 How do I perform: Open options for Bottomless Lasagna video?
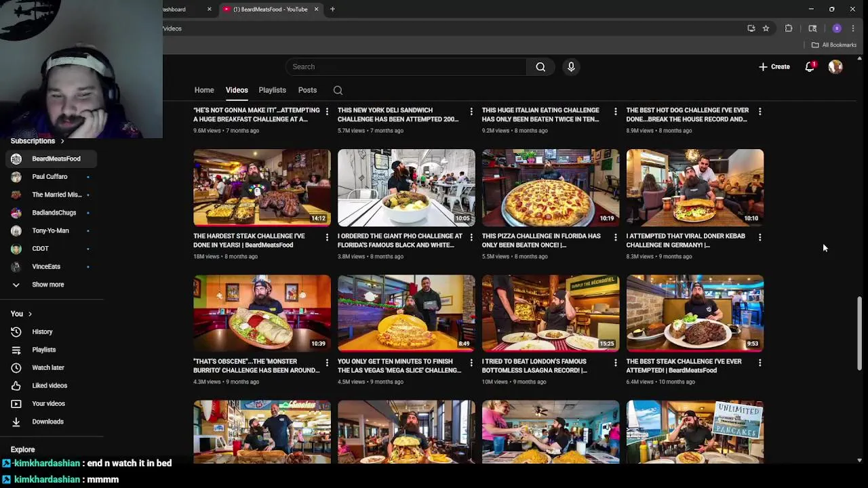(x=616, y=363)
